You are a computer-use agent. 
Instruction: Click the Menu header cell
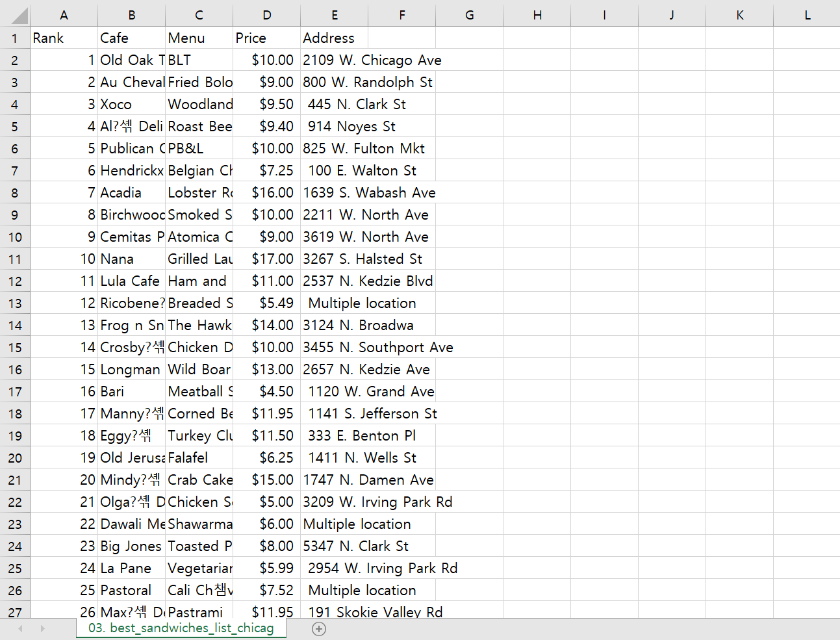(x=199, y=38)
